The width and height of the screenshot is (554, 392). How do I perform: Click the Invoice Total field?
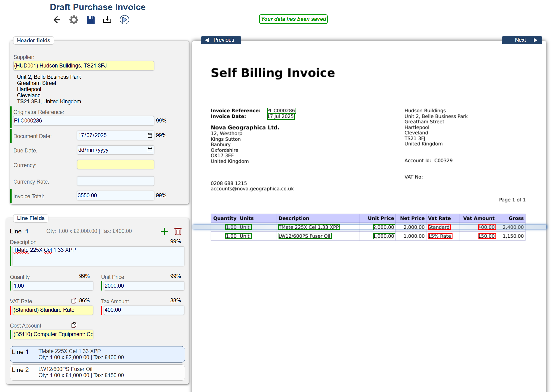pyautogui.click(x=115, y=195)
